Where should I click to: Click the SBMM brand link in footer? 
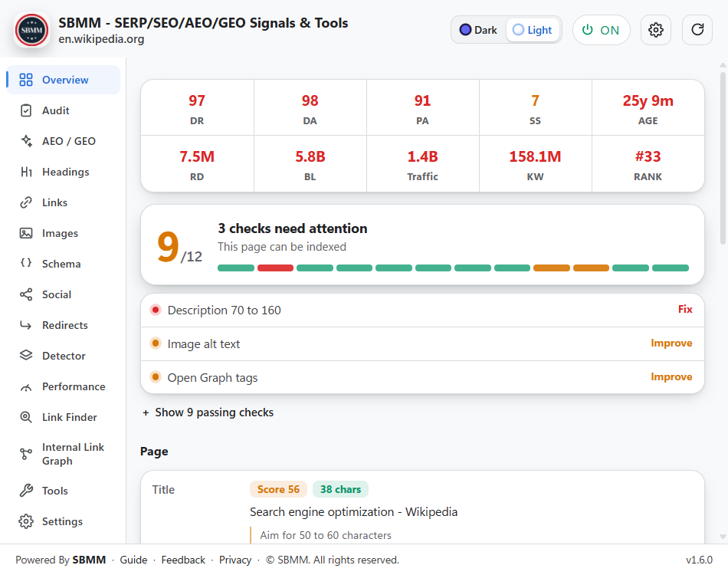click(89, 560)
